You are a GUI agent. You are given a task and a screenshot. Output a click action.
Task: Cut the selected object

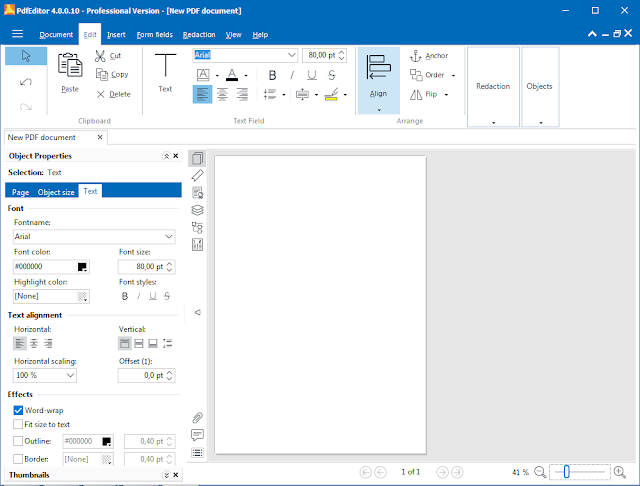[108, 55]
